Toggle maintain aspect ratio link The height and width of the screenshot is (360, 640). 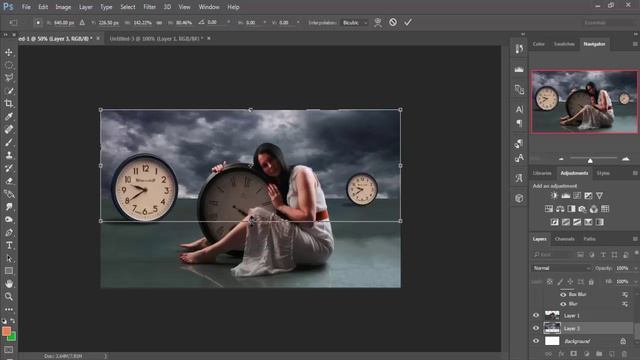coord(159,23)
